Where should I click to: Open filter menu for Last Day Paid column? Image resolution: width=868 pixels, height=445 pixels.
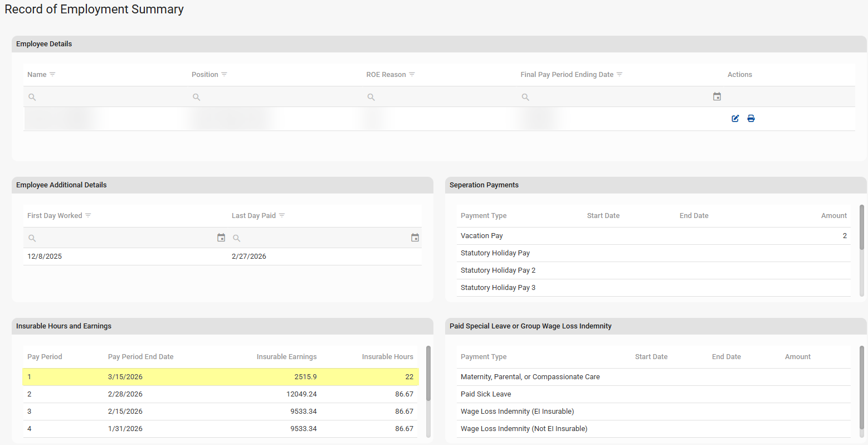pyautogui.click(x=282, y=215)
